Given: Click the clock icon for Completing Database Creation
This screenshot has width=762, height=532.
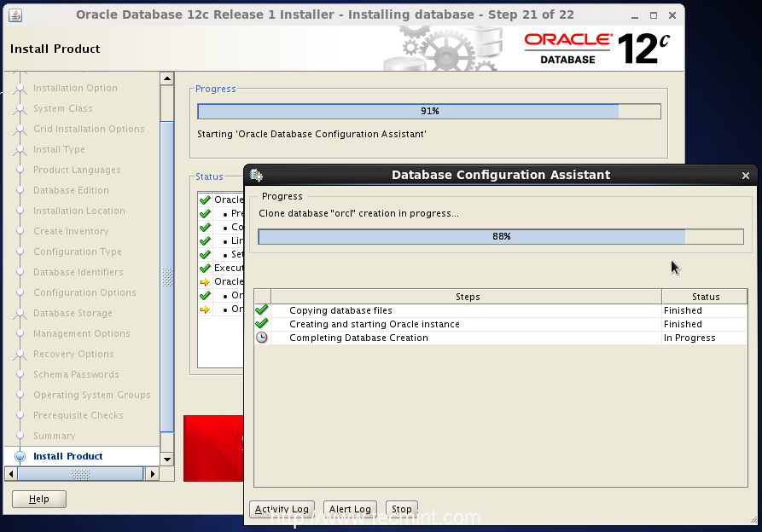Looking at the screenshot, I should (x=262, y=338).
